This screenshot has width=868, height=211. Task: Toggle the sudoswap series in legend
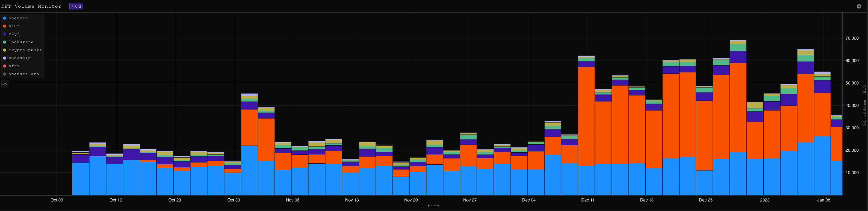[17, 58]
